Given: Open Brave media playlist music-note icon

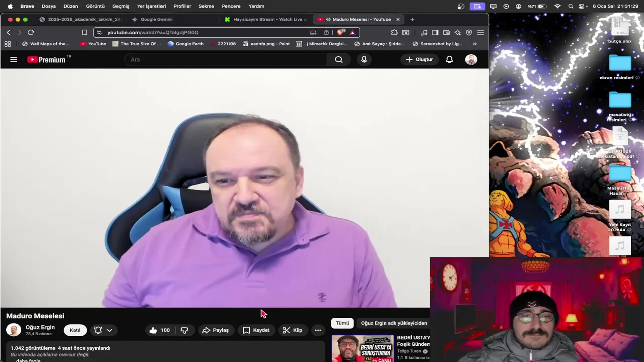Looking at the screenshot, I should 424,32.
